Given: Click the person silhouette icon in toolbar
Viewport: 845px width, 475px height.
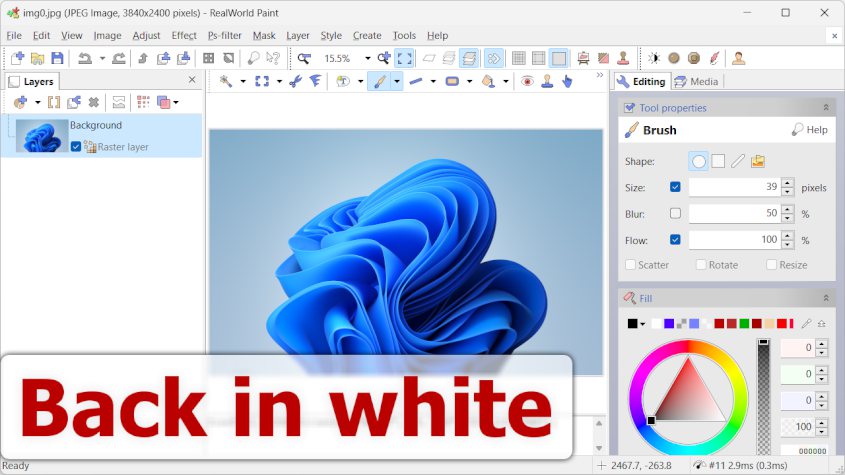Looking at the screenshot, I should pyautogui.click(x=738, y=58).
